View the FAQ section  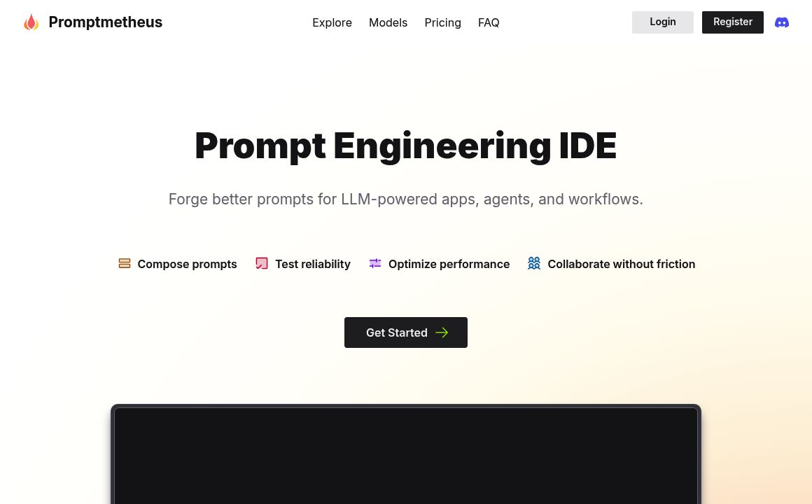pos(489,22)
